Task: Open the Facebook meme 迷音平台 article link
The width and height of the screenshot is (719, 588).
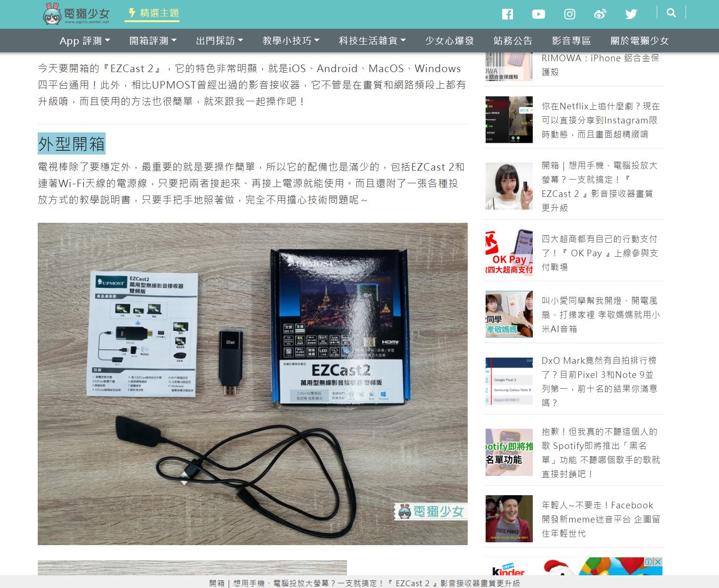Action: point(601,519)
